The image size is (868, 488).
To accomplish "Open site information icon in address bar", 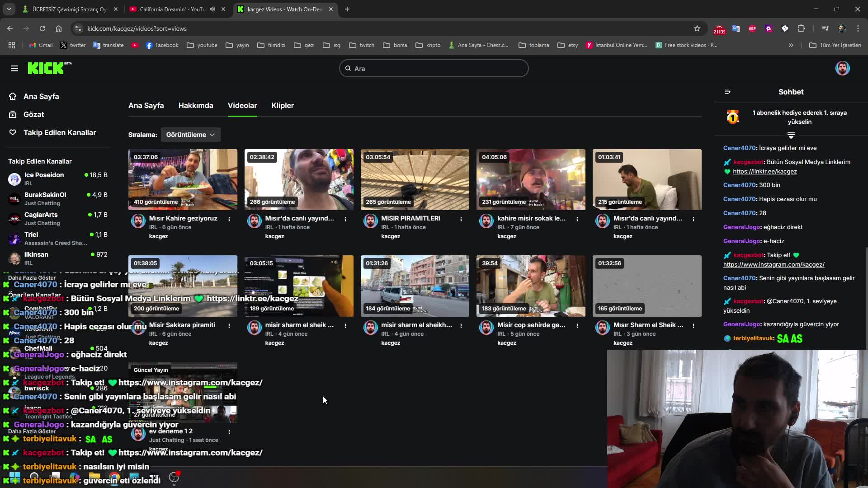I will [78, 28].
